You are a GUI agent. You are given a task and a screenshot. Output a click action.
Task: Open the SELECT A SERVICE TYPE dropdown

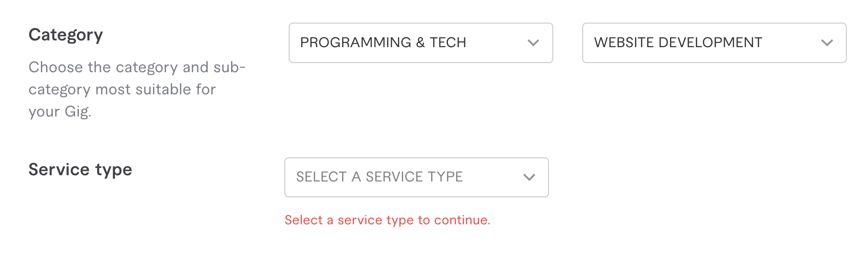tap(416, 177)
